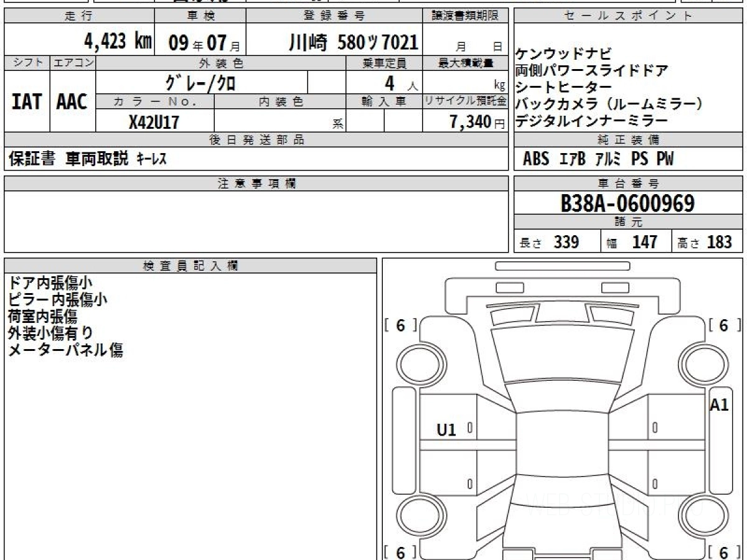Click the U1 damage mark on car diagram
This screenshot has height=560, width=747.
coord(446,429)
